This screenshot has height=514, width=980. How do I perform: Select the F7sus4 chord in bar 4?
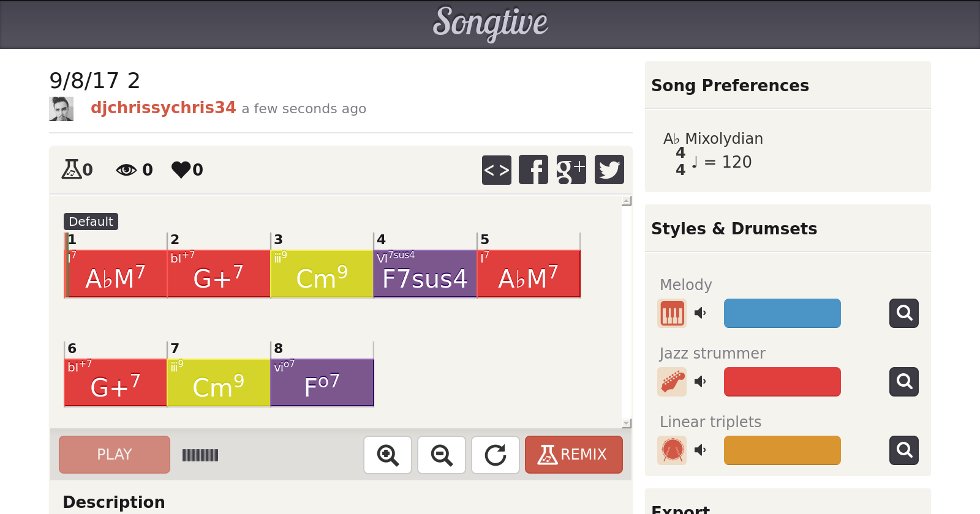425,274
